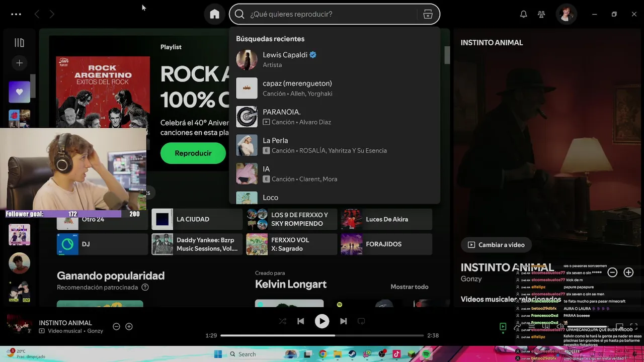Open the three-dots app menu
Viewport: 644px width, 362px height.
16,14
